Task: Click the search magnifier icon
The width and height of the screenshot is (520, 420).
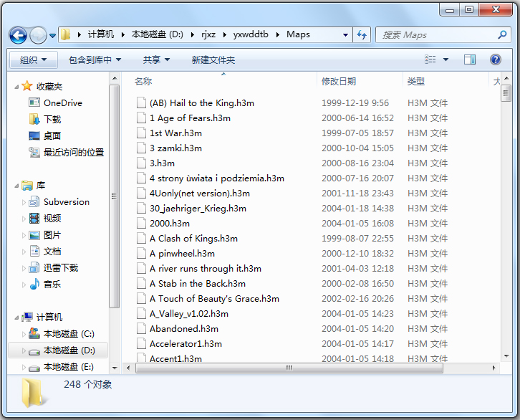Action: tap(502, 34)
